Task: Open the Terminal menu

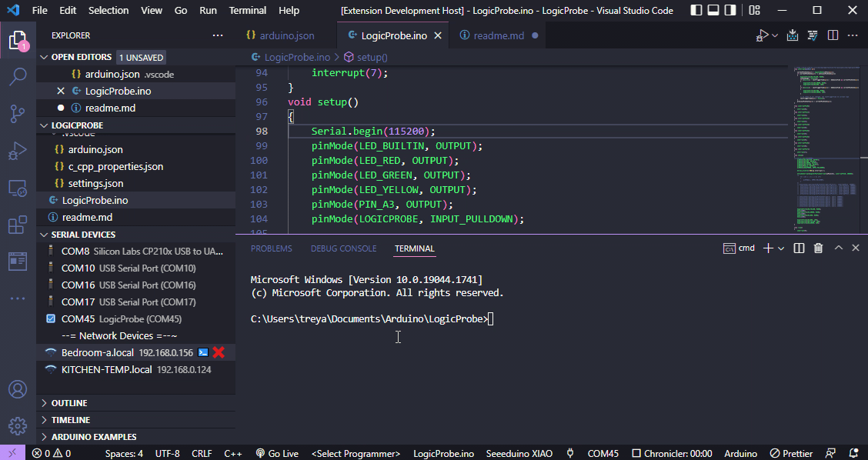Action: pyautogui.click(x=248, y=10)
